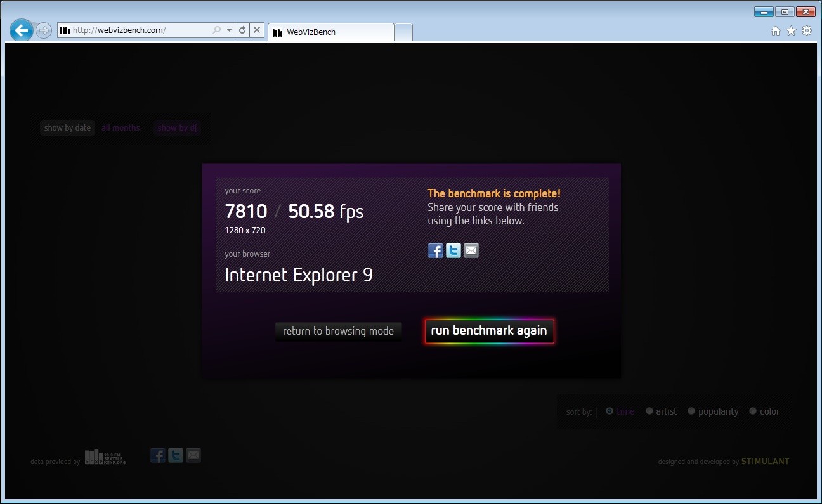Open Favorites with the star icon

791,30
